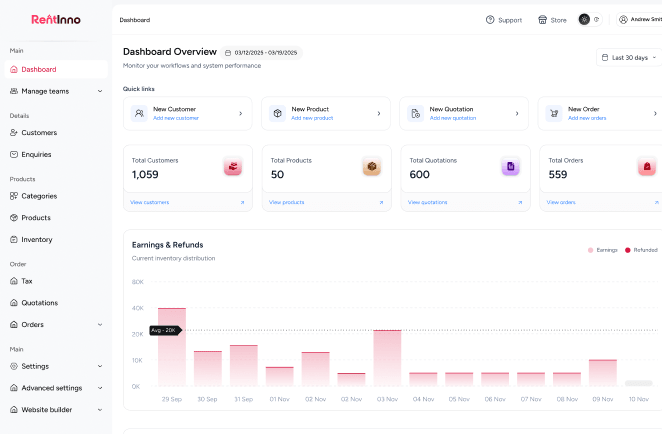Click the Avg - 20K chart marker
Image resolution: width=662 pixels, height=434 pixels.
(166, 330)
